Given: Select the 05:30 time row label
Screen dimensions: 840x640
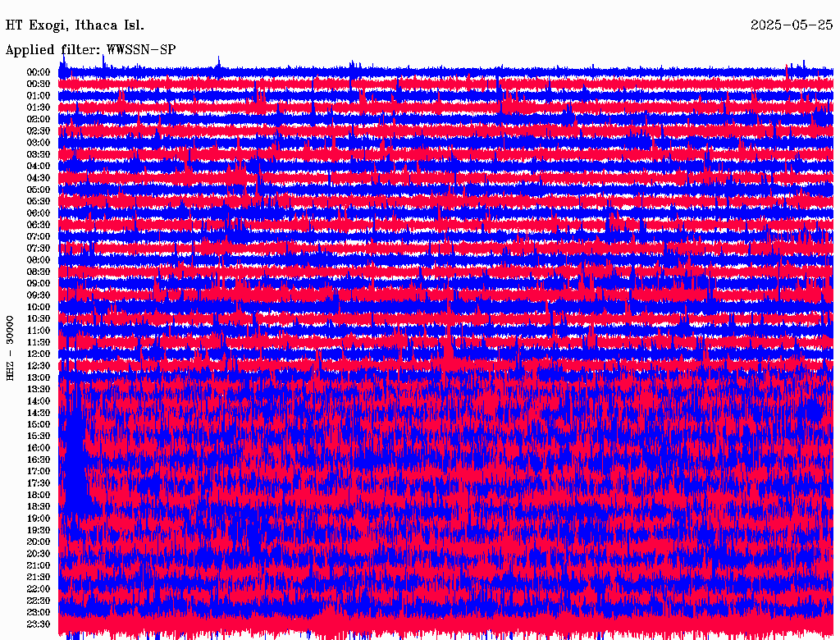Looking at the screenshot, I should click(x=39, y=202).
